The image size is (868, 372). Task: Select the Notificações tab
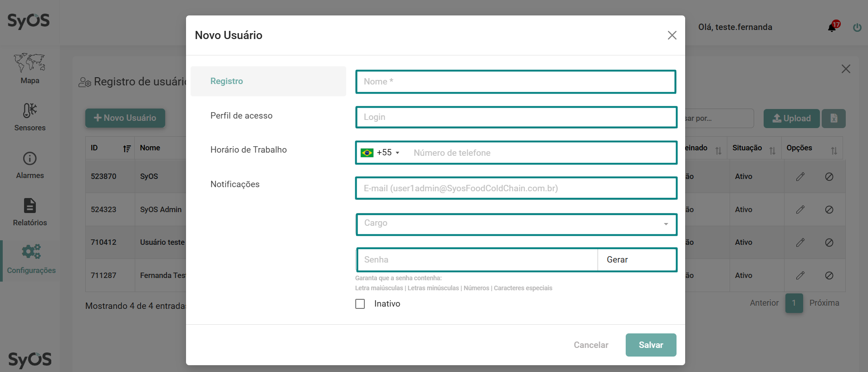pyautogui.click(x=235, y=184)
